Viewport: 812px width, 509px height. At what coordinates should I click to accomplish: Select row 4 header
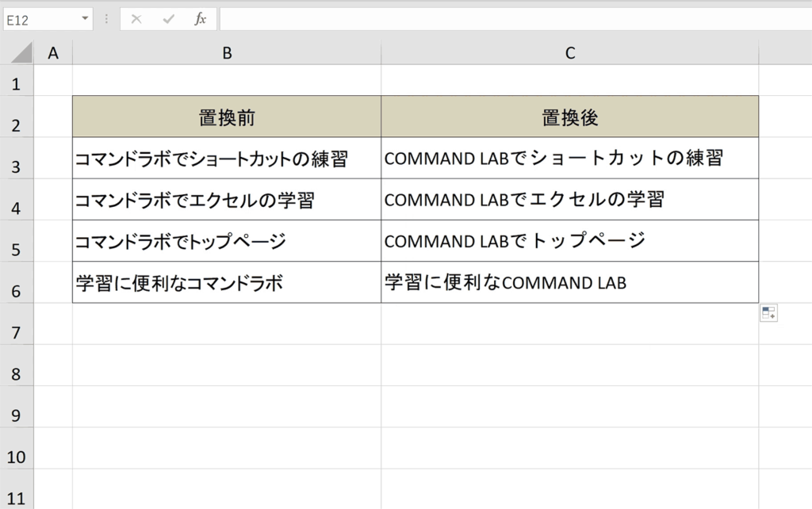[x=17, y=199]
